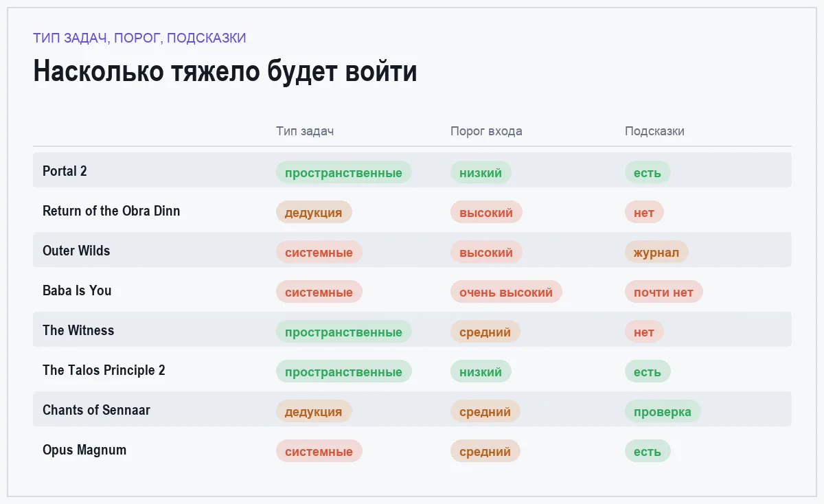Select the "Chants of Sennaar" title

(96, 410)
